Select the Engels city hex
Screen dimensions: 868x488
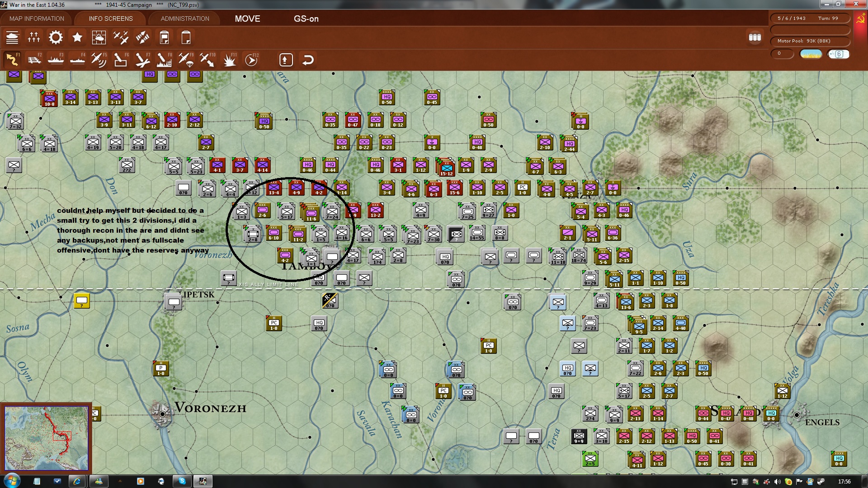pos(797,414)
